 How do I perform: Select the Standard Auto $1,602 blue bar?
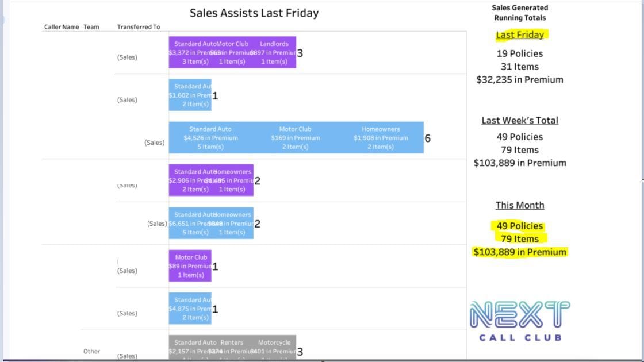tap(190, 95)
